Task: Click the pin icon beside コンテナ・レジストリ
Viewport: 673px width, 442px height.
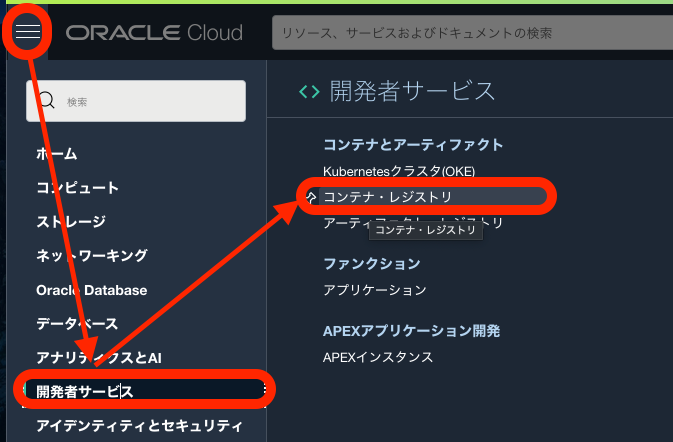Action: point(311,197)
